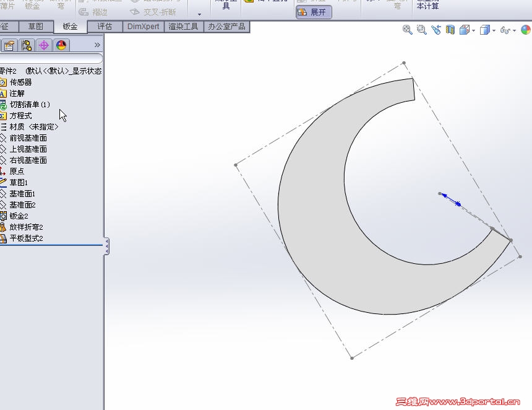Click the 放样折弯2 lofted bend icon

(2, 227)
